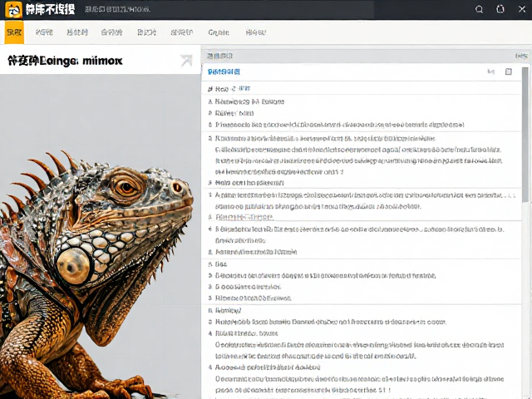The height and width of the screenshot is (399, 532).
Task: Open the last tab in tab row
Action: coord(256,32)
